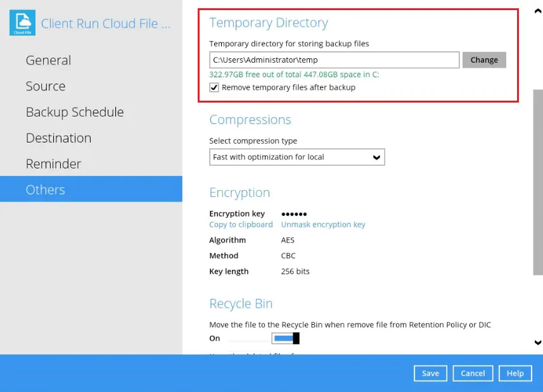Open Help from the bottom bar
543x392 pixels.
click(515, 373)
